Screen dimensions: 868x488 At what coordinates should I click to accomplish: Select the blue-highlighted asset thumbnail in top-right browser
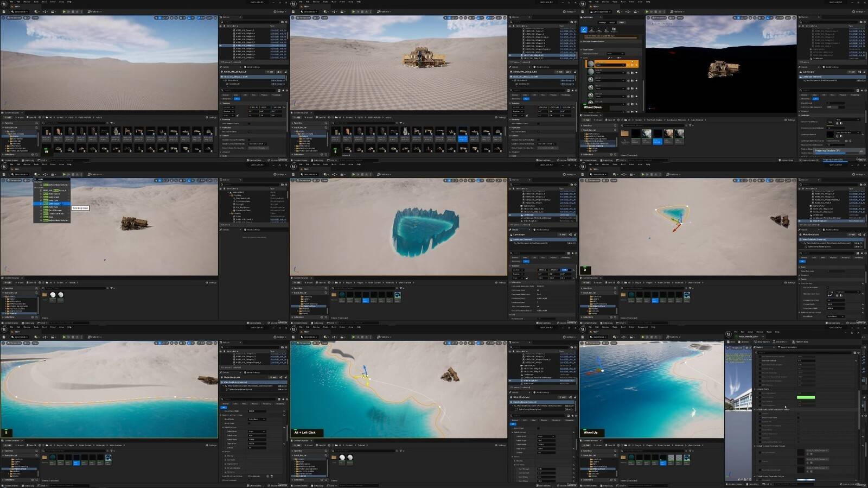(657, 135)
